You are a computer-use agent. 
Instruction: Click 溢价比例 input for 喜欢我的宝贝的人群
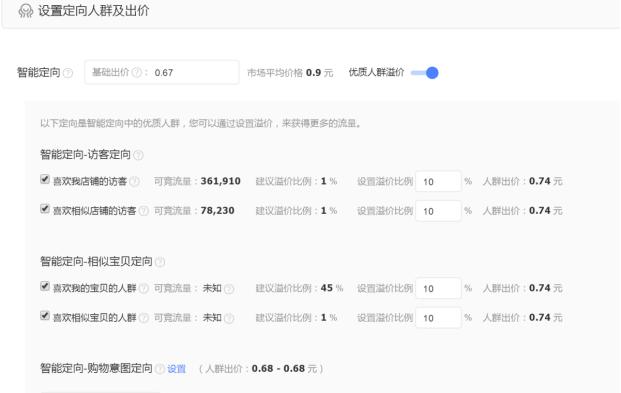438,288
